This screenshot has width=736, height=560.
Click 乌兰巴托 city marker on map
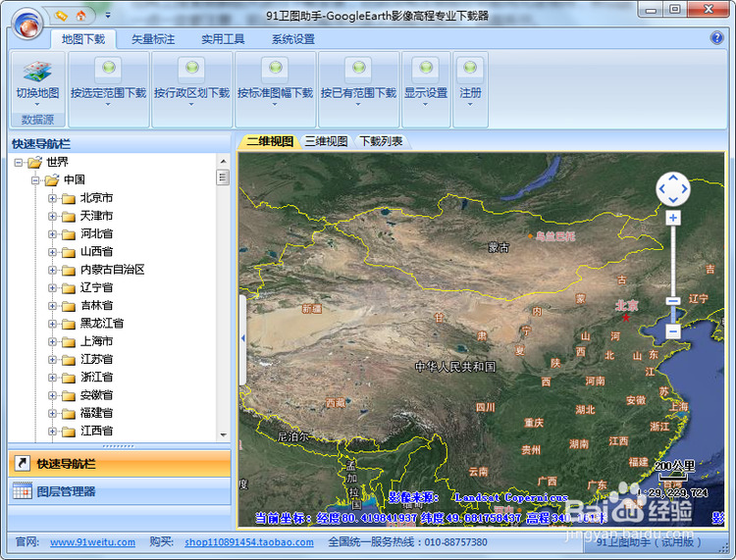pos(530,236)
